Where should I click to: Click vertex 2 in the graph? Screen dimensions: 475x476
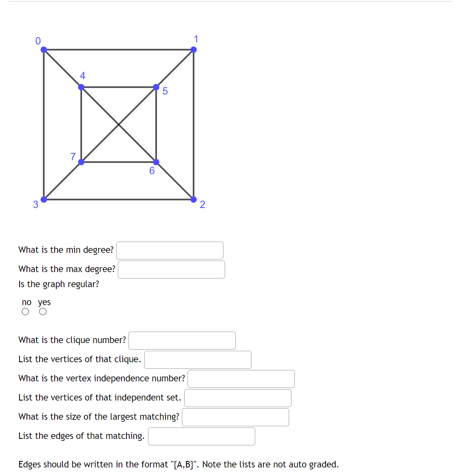[193, 199]
